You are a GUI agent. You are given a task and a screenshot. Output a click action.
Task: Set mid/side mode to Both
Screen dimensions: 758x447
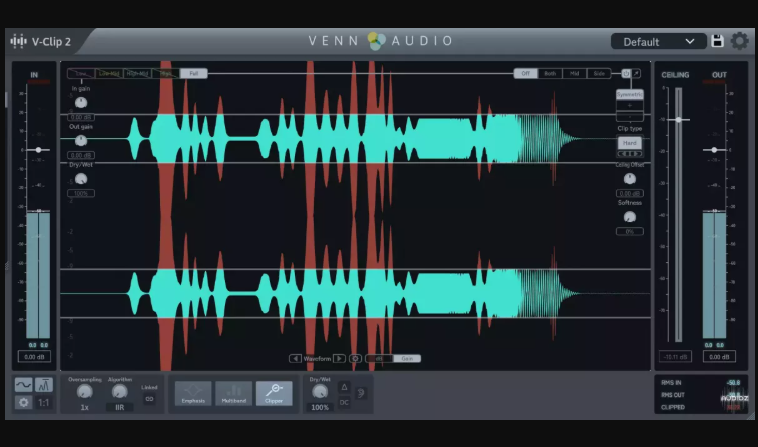(x=550, y=73)
